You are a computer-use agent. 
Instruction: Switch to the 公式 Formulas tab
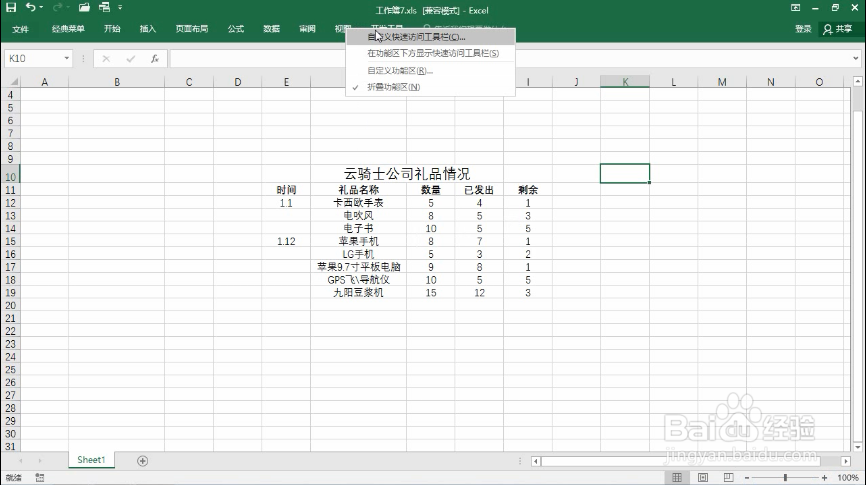click(x=236, y=29)
